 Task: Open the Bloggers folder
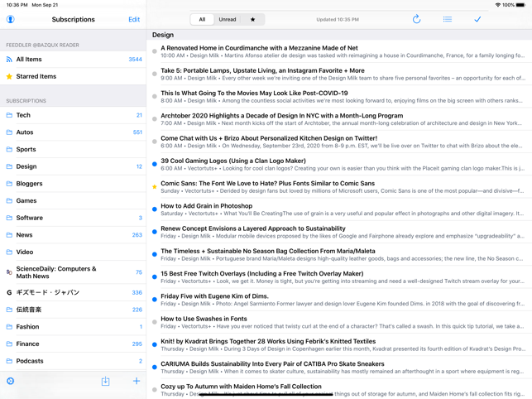pyautogui.click(x=73, y=184)
